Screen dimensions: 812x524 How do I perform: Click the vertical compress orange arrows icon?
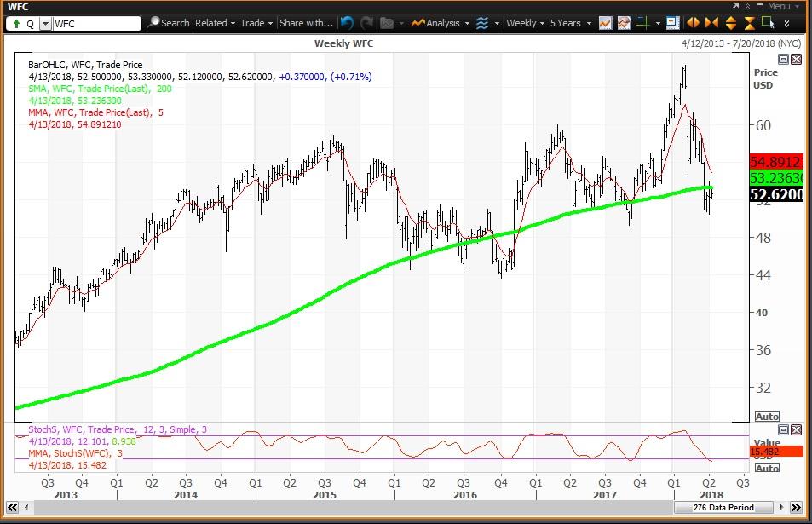749,23
